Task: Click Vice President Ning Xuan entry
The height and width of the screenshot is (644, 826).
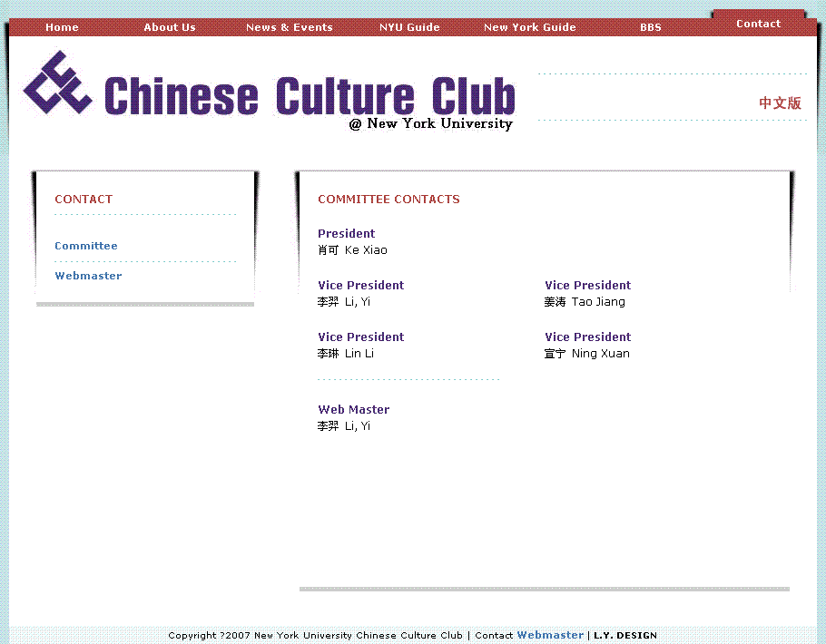Action: tap(587, 354)
